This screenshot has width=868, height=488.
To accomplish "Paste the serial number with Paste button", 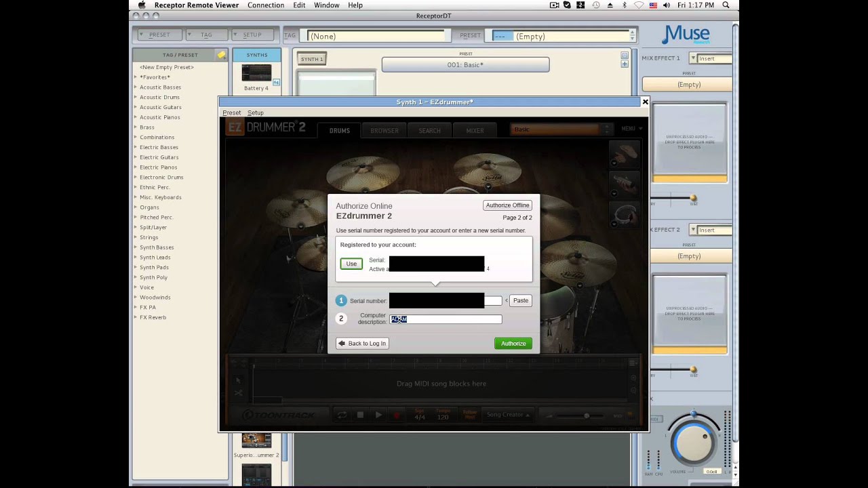I will click(521, 300).
